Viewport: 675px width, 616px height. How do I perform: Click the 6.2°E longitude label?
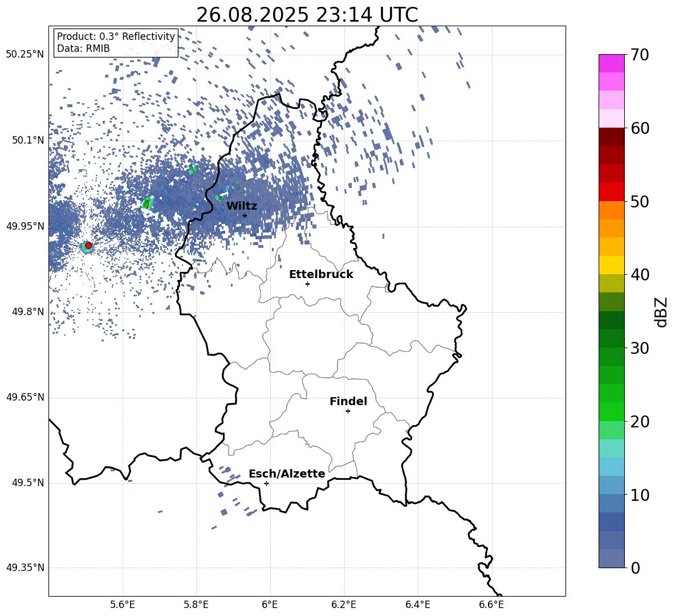(x=344, y=605)
